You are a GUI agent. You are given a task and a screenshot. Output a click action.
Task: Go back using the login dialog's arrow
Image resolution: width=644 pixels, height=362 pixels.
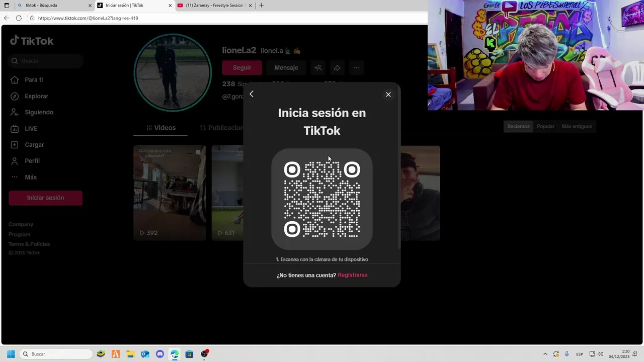click(252, 94)
